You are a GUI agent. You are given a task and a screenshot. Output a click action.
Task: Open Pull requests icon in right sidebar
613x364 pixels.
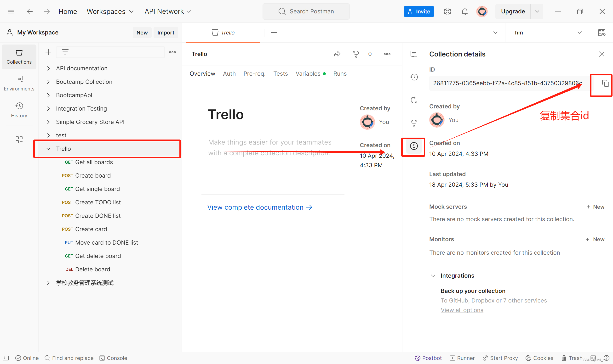(x=414, y=100)
